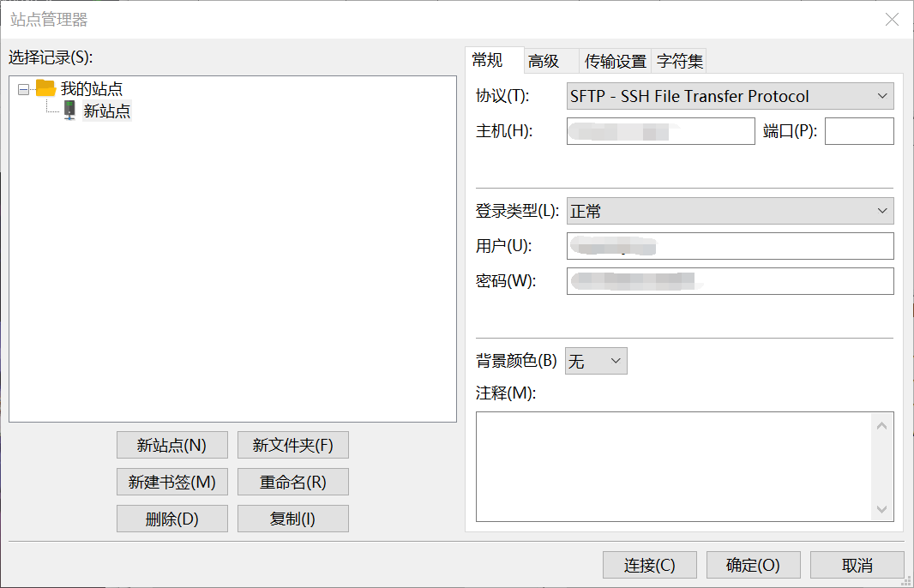Viewport: 914px width, 588px height.
Task: Click the 端口 input field
Action: coord(858,130)
